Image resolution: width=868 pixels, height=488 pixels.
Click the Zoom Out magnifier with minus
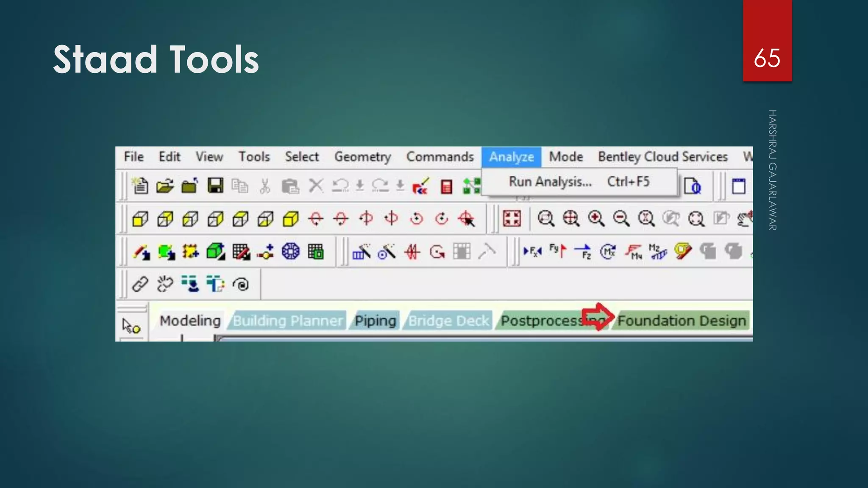click(621, 219)
